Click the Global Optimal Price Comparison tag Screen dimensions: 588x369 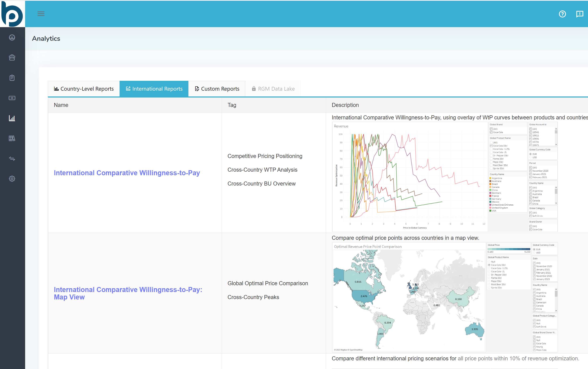(x=268, y=283)
